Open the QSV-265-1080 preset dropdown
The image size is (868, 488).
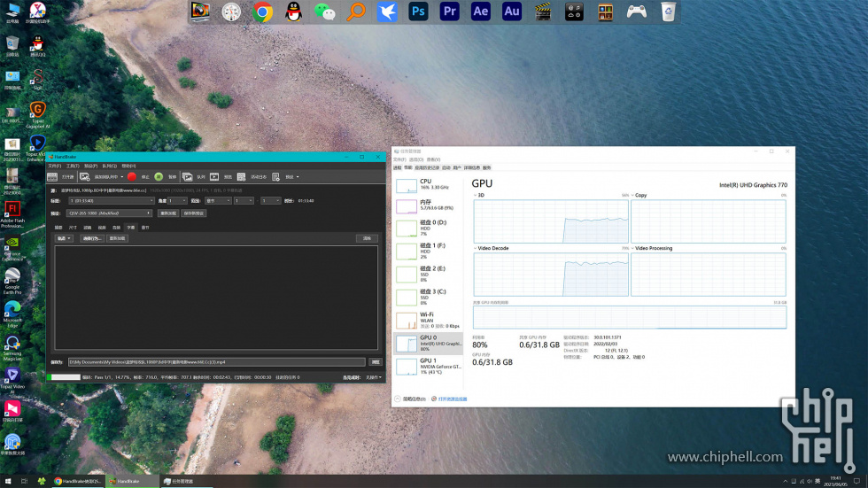pyautogui.click(x=109, y=213)
